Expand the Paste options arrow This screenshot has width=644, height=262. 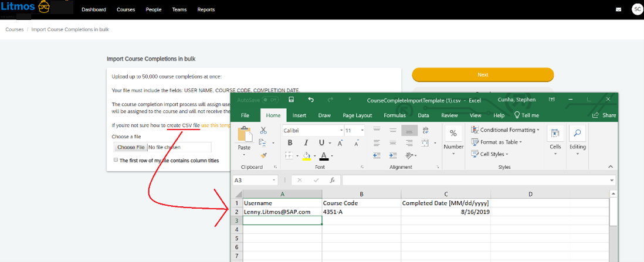click(x=245, y=155)
